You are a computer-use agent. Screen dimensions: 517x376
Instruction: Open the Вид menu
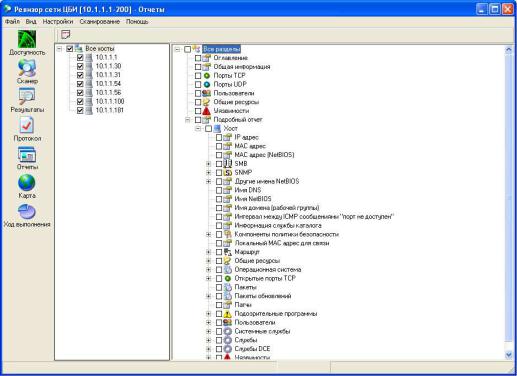pos(31,21)
